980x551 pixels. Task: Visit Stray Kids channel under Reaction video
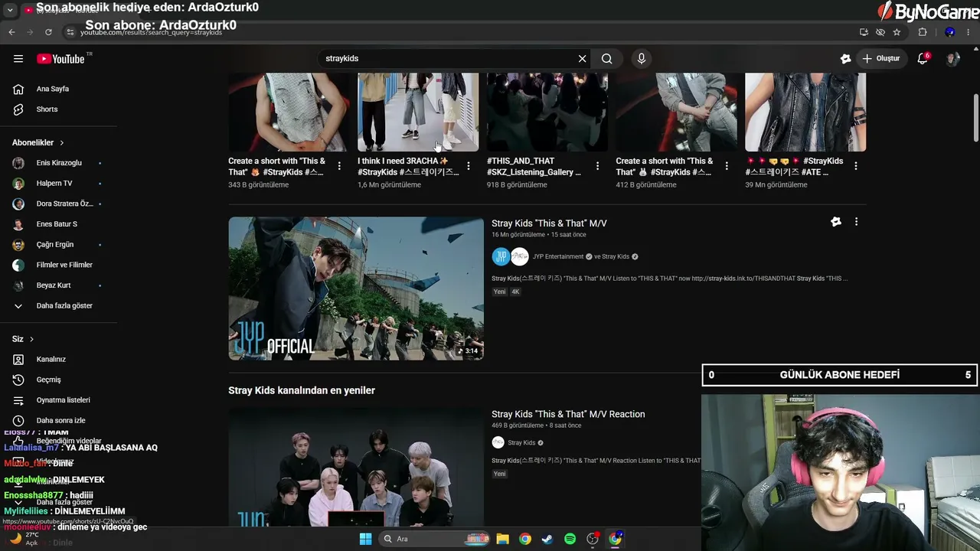(521, 443)
